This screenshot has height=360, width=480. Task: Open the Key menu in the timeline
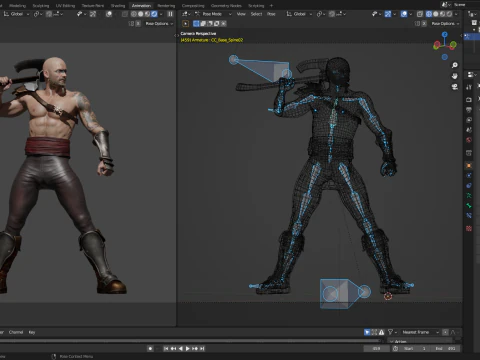(x=32, y=332)
